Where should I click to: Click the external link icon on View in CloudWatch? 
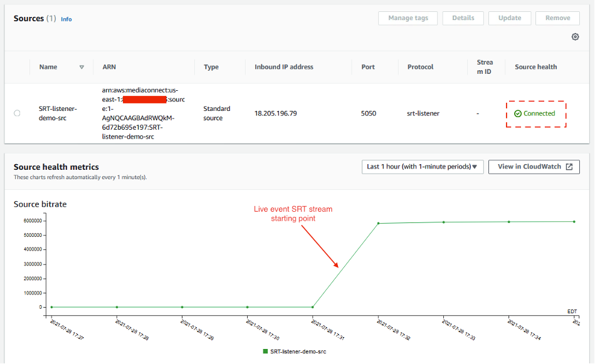tap(568, 167)
